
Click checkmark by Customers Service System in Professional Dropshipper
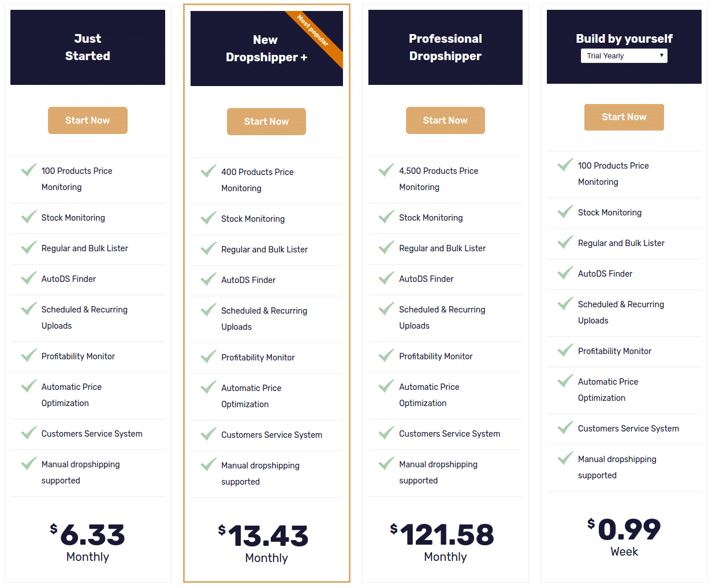[x=386, y=433]
